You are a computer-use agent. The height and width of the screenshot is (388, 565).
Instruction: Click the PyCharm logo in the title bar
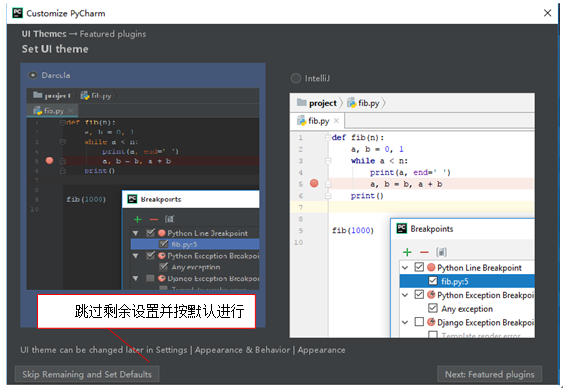point(17,13)
